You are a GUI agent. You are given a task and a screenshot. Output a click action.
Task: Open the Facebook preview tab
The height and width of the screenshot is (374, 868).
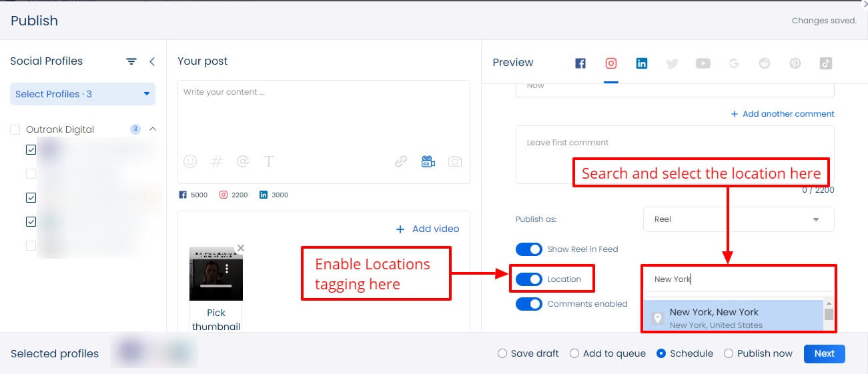tap(580, 63)
